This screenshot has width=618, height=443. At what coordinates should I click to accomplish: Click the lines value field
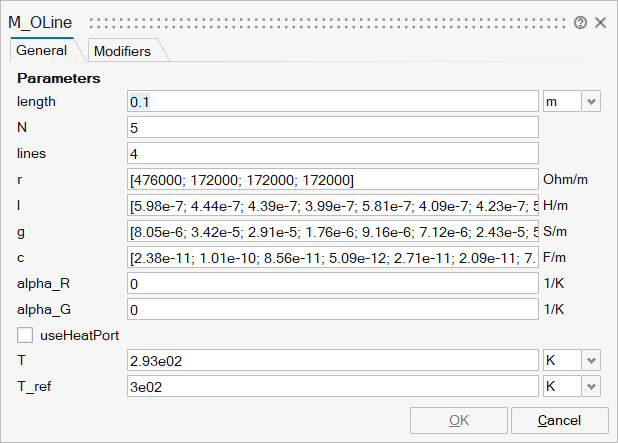click(x=333, y=153)
